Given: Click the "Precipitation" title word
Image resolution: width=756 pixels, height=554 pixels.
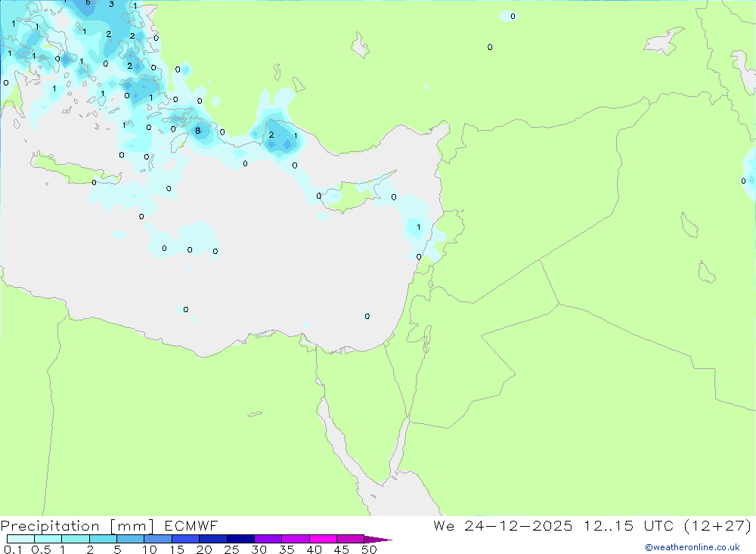Looking at the screenshot, I should [x=50, y=526].
